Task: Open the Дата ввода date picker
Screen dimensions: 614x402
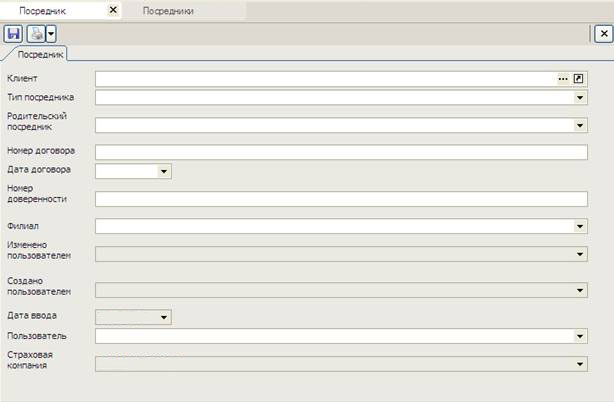Action: coord(164,318)
